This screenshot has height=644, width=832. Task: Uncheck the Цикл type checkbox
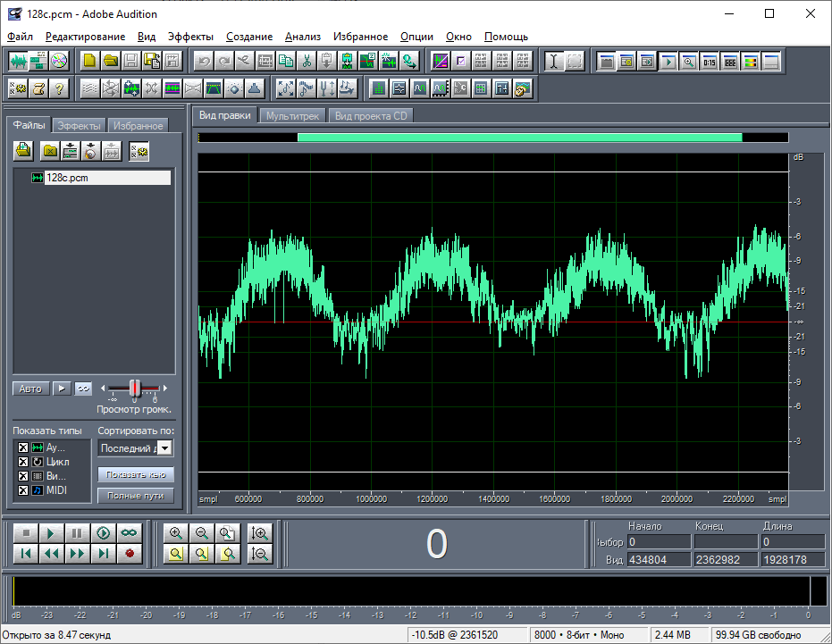23,462
